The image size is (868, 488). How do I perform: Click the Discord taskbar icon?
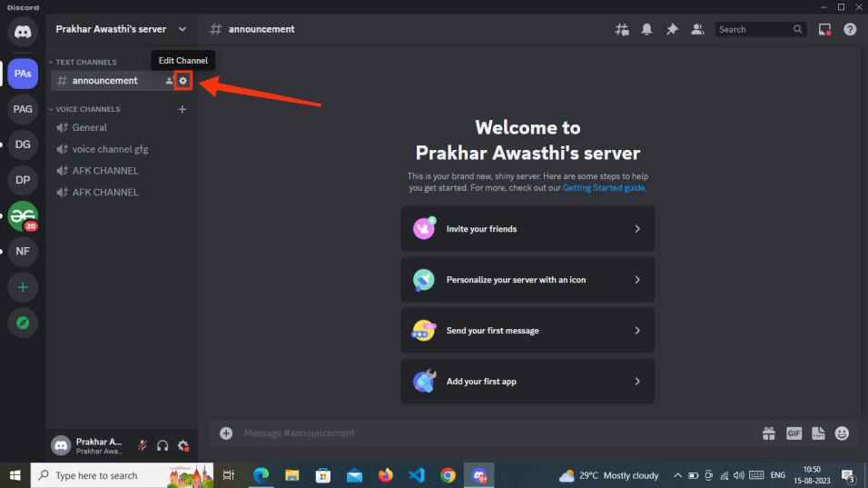pyautogui.click(x=478, y=475)
